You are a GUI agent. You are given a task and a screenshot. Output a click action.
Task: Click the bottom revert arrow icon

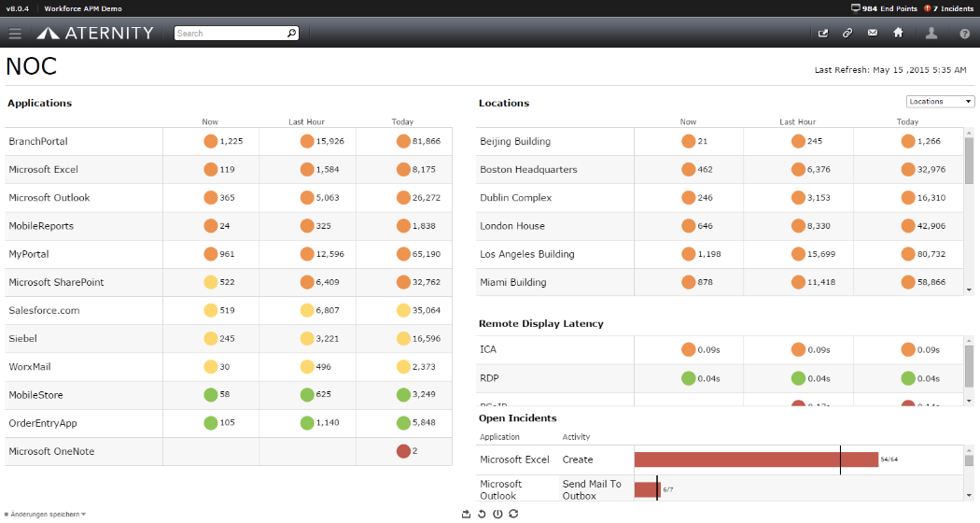(482, 514)
